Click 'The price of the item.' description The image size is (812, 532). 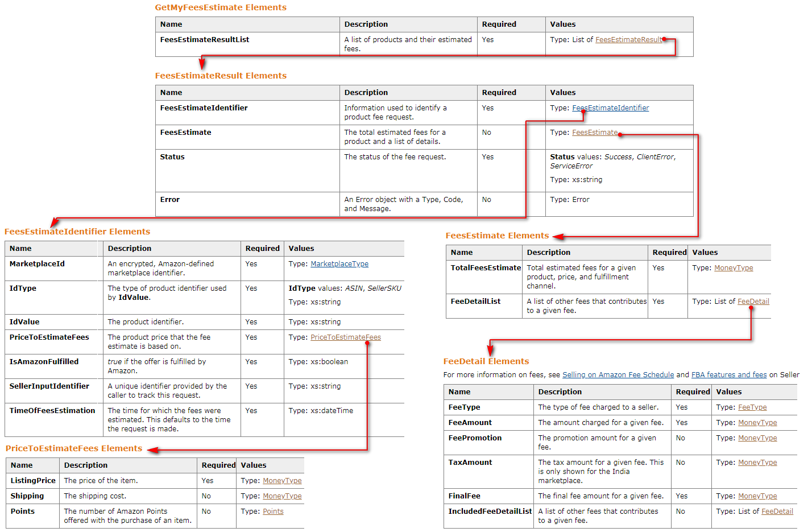tap(101, 481)
